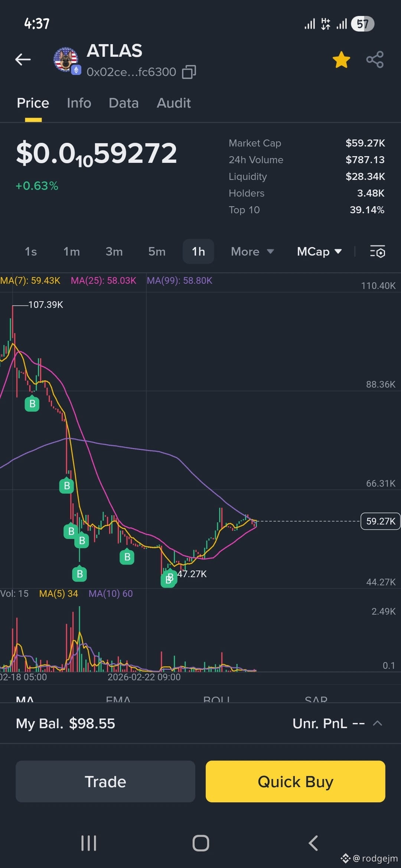Open the MCap display dropdown
This screenshot has height=868, width=401.
tap(319, 251)
